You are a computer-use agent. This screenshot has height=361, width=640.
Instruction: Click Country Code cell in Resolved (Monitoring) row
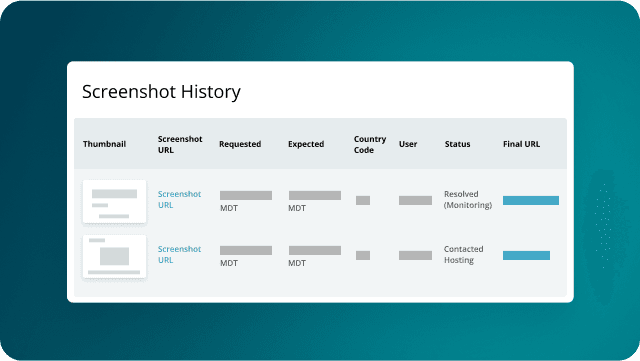(363, 200)
